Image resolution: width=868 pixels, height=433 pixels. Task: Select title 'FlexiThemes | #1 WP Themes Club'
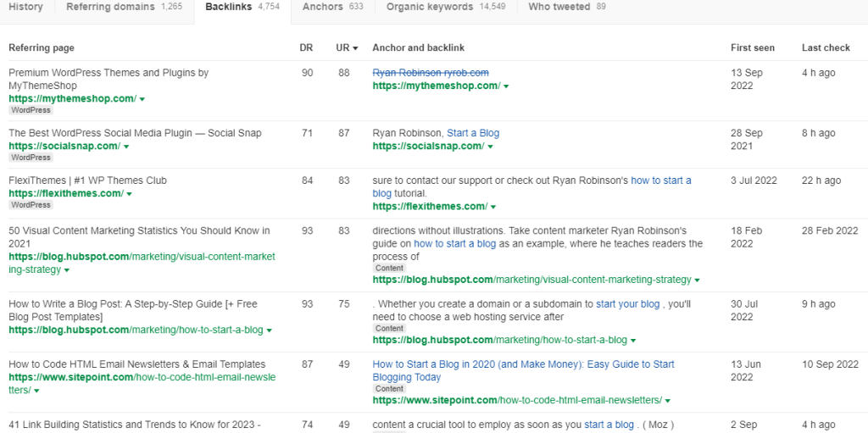(x=87, y=180)
